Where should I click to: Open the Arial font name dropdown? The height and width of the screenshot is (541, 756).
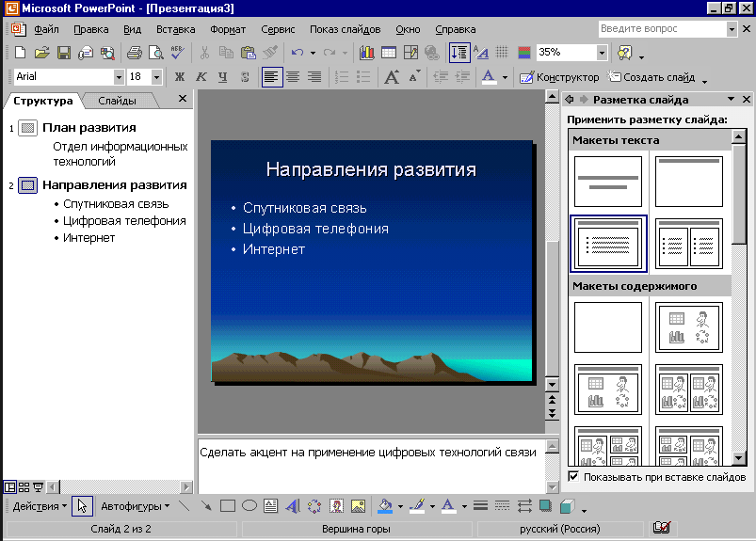pos(119,76)
